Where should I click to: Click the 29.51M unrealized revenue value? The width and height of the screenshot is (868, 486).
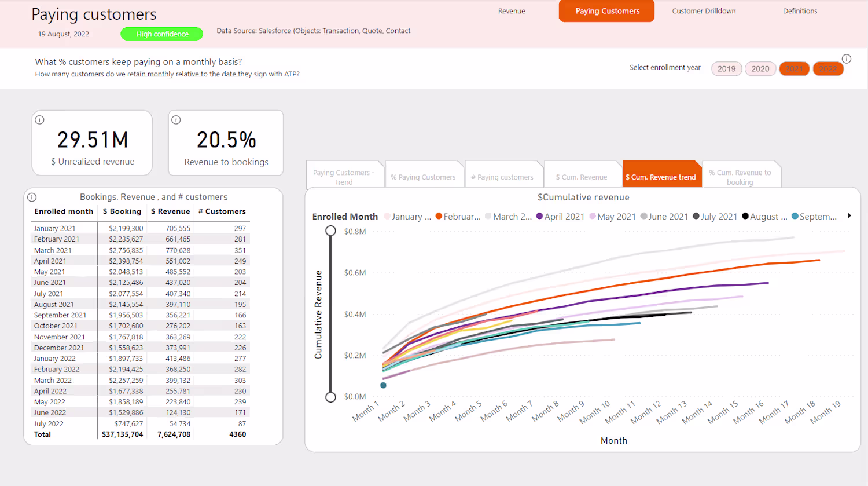tap(93, 140)
